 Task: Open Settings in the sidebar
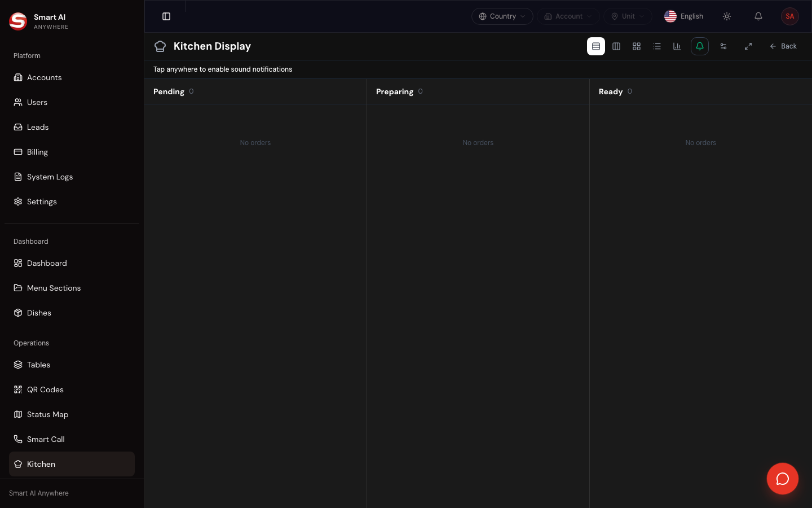click(72, 202)
